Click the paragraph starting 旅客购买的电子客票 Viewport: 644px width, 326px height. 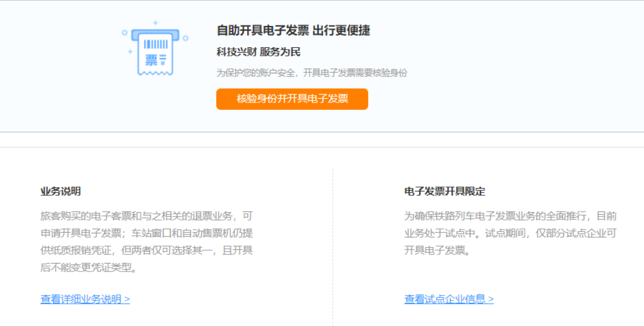click(147, 242)
